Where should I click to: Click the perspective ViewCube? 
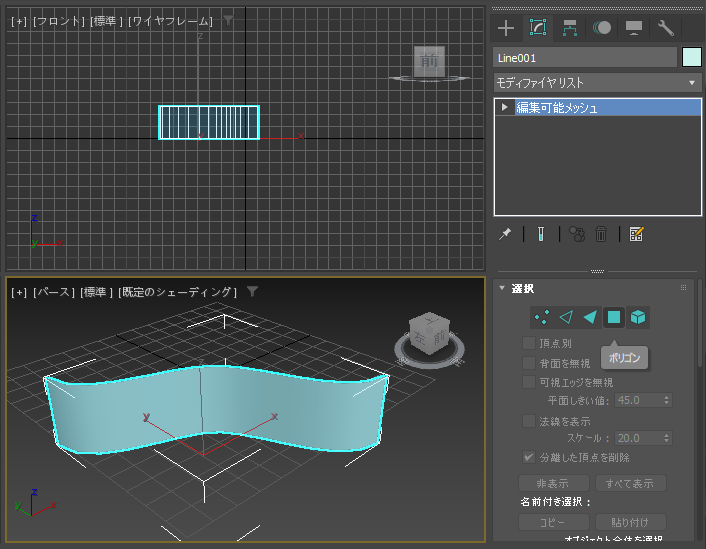pyautogui.click(x=430, y=332)
